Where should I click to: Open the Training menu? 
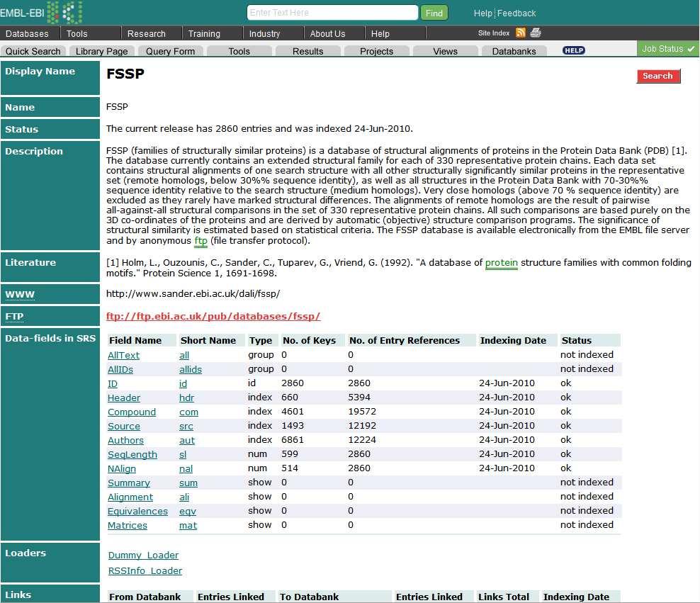[205, 34]
